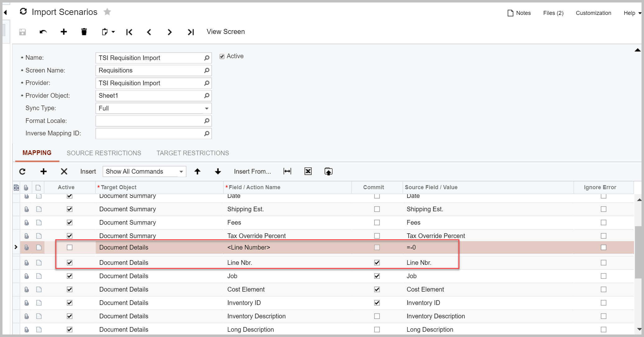The image size is (644, 337).
Task: Export the mapping grid to Excel
Action: pyautogui.click(x=308, y=171)
